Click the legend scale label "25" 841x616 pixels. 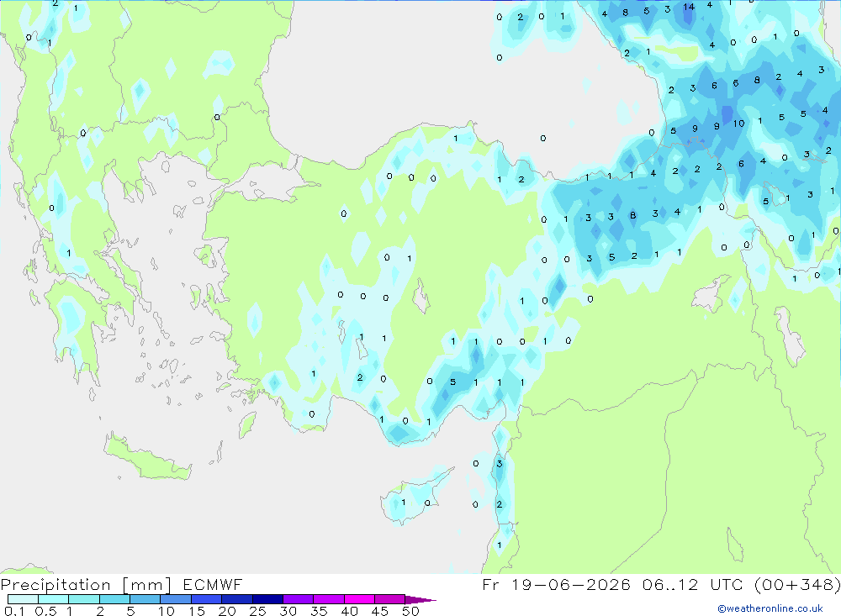pyautogui.click(x=257, y=611)
